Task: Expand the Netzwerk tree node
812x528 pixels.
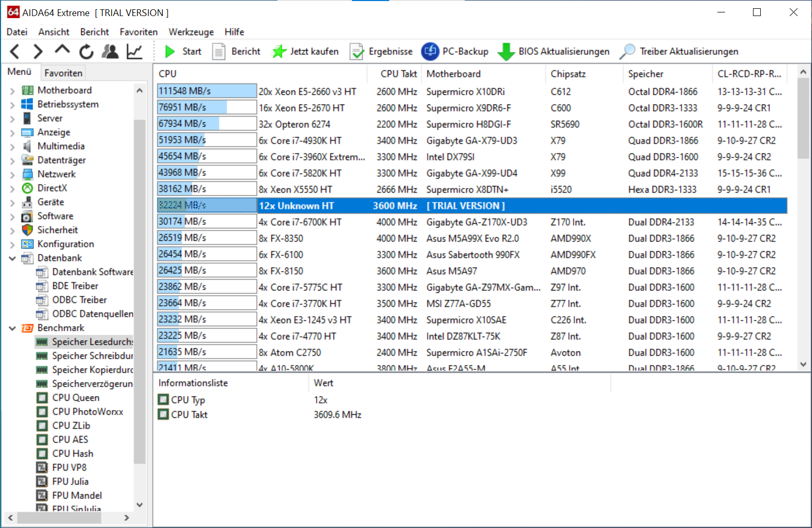Action: pyautogui.click(x=12, y=174)
